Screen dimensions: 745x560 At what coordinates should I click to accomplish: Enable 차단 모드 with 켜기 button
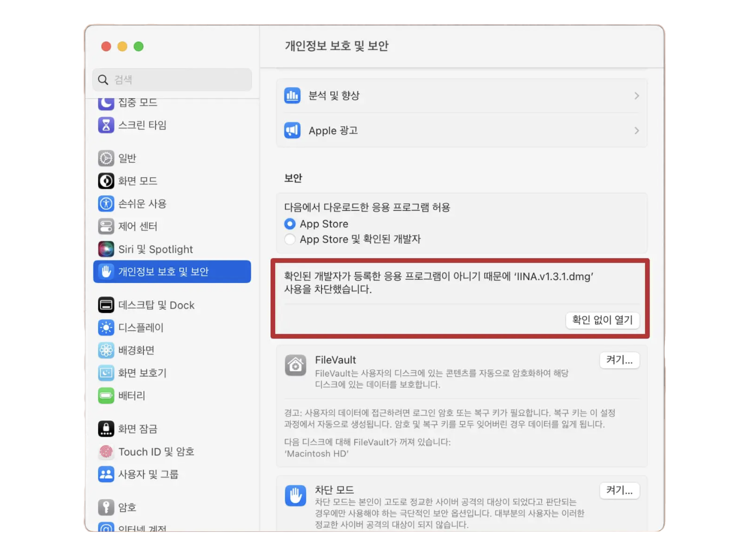(619, 490)
